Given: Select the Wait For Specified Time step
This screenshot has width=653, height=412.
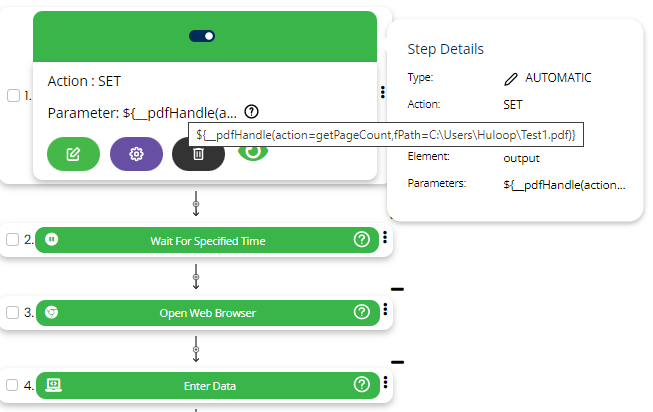Looking at the screenshot, I should point(207,240).
